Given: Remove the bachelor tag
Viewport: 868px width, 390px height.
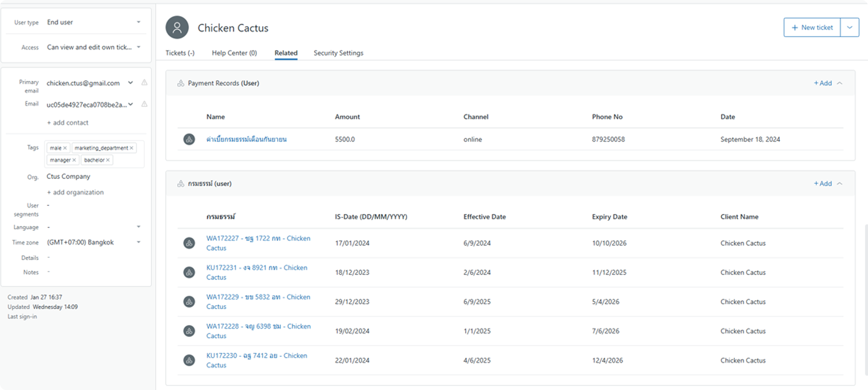Looking at the screenshot, I should tap(108, 160).
